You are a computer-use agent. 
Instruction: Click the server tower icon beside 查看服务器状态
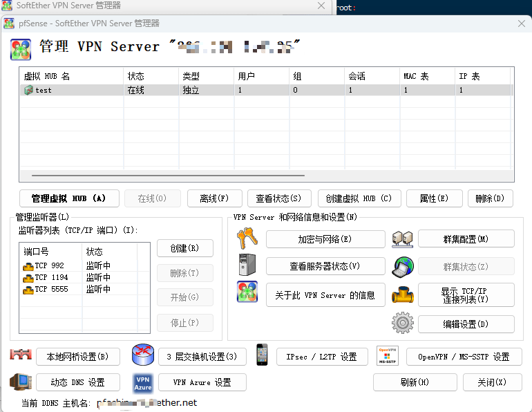tap(247, 265)
